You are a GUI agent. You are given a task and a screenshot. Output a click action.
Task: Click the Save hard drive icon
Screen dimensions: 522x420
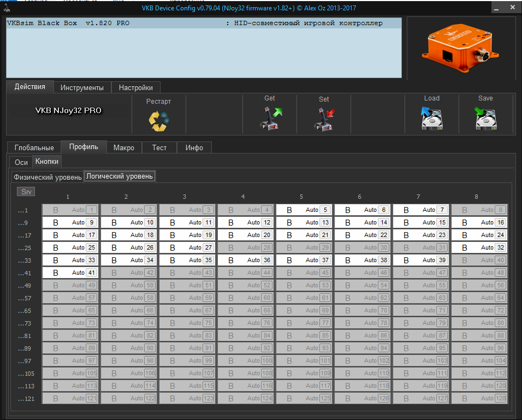pos(485,118)
